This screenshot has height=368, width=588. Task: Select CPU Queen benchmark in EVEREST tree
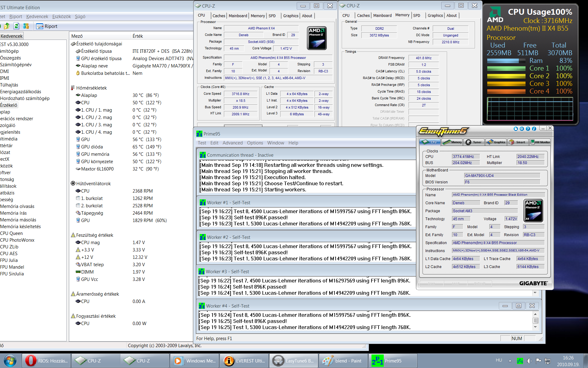click(11, 233)
